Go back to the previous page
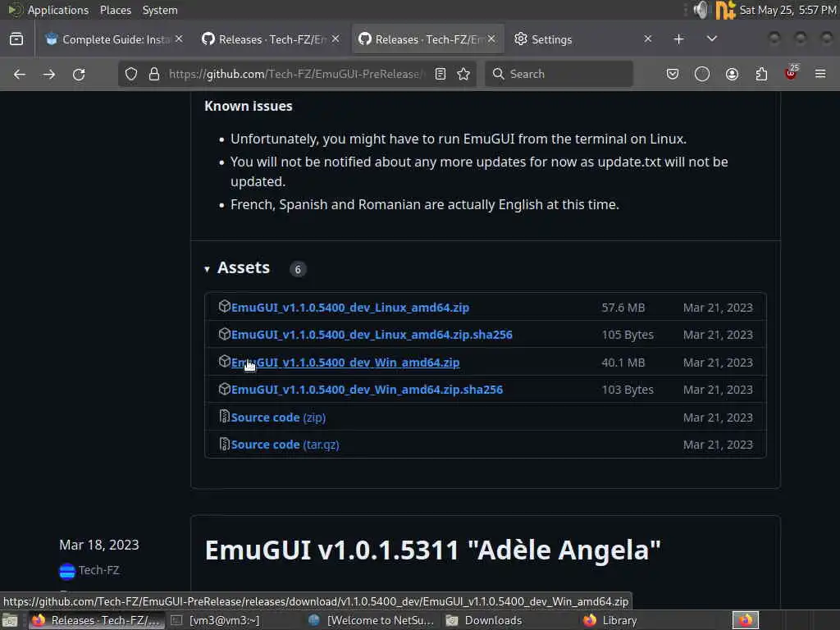 click(x=20, y=74)
